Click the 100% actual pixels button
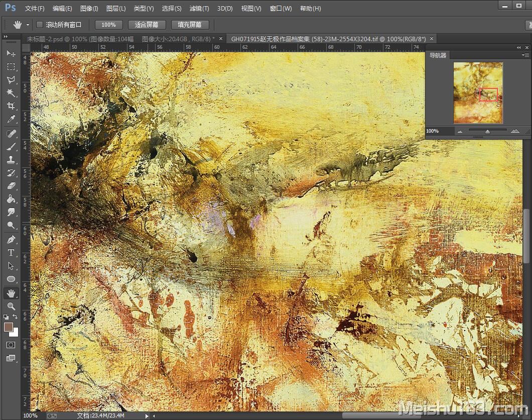 coord(108,25)
